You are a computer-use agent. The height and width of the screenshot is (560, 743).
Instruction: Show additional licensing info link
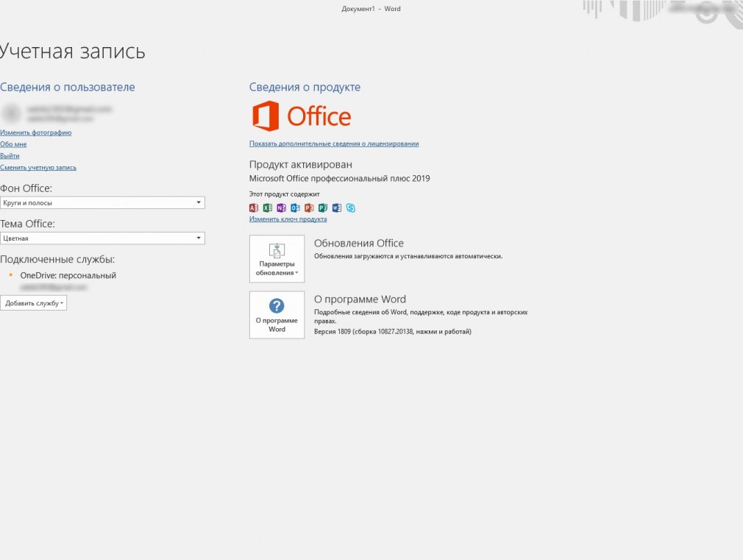pos(334,143)
